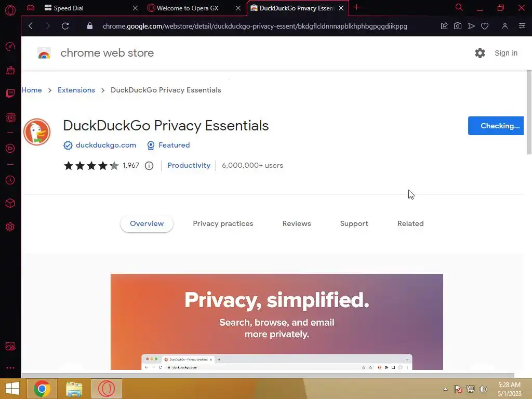Click the Privacy, simplified promo image
This screenshot has width=532, height=399.
(276, 322)
